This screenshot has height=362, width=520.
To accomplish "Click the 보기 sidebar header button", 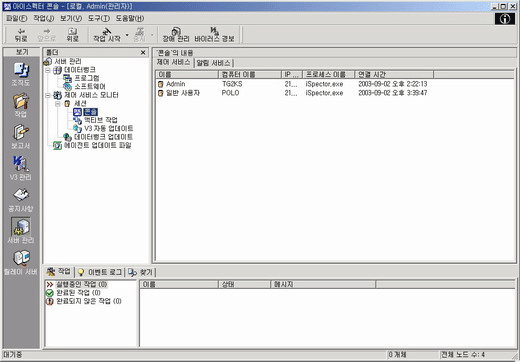I will point(21,52).
